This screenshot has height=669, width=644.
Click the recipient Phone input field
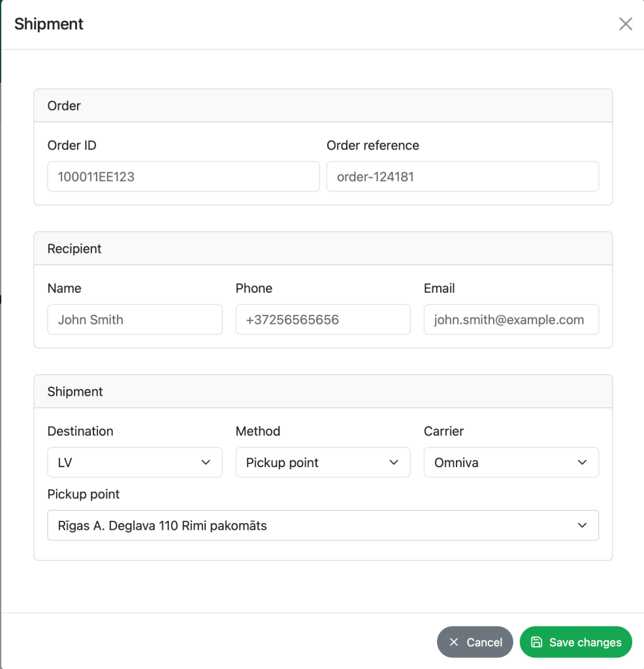(x=323, y=319)
